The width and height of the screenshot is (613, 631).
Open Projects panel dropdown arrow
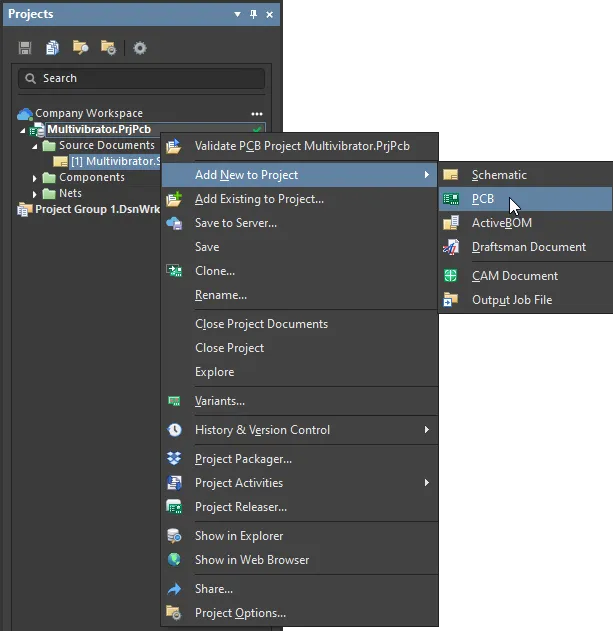pyautogui.click(x=237, y=14)
